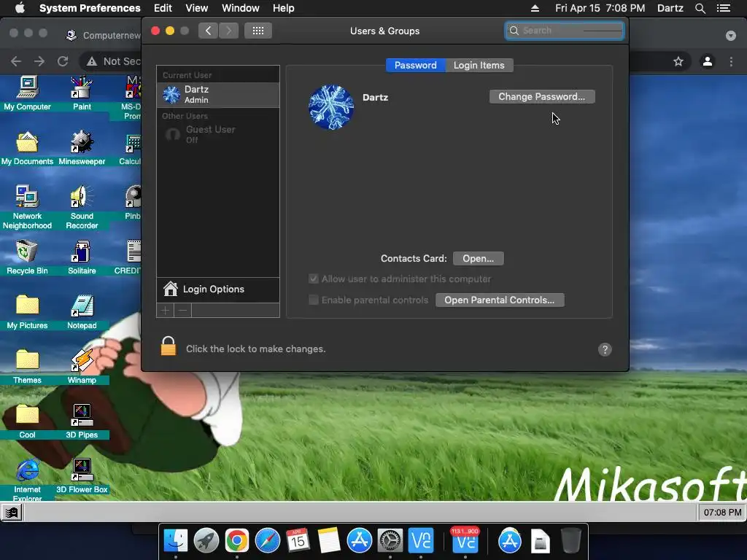
Task: Open the browser profile avatar icon
Action: tap(708, 61)
